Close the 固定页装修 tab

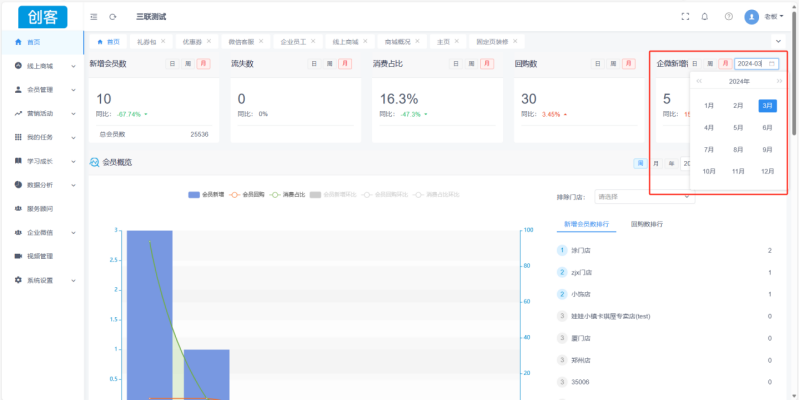(515, 41)
